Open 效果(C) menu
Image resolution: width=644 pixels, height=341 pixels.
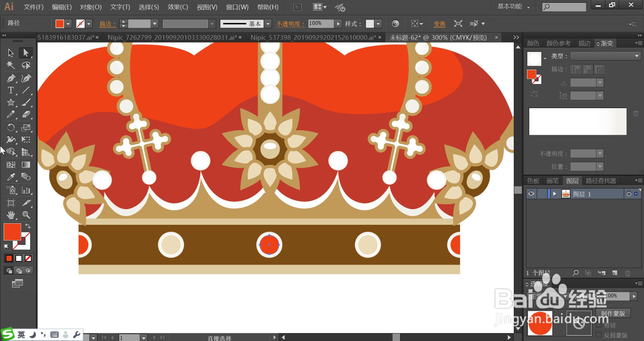[178, 7]
